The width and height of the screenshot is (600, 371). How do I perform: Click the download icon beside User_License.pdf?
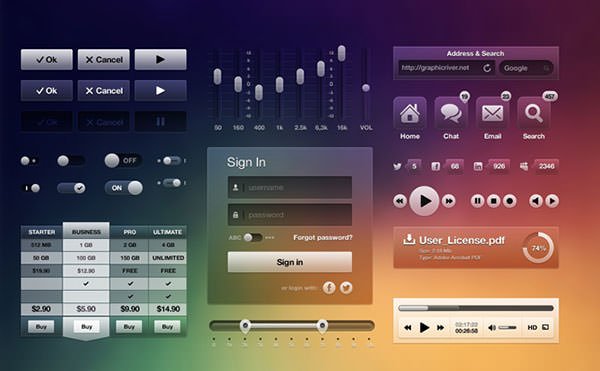point(409,239)
